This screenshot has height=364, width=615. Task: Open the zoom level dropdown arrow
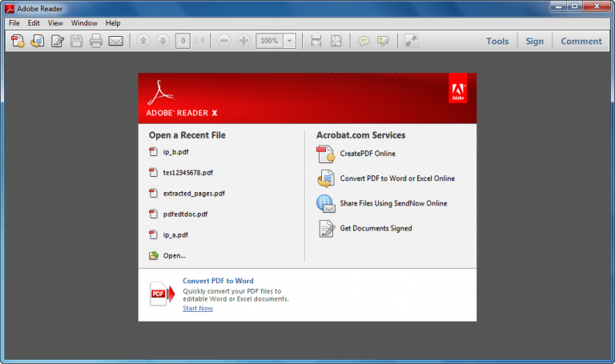point(289,41)
